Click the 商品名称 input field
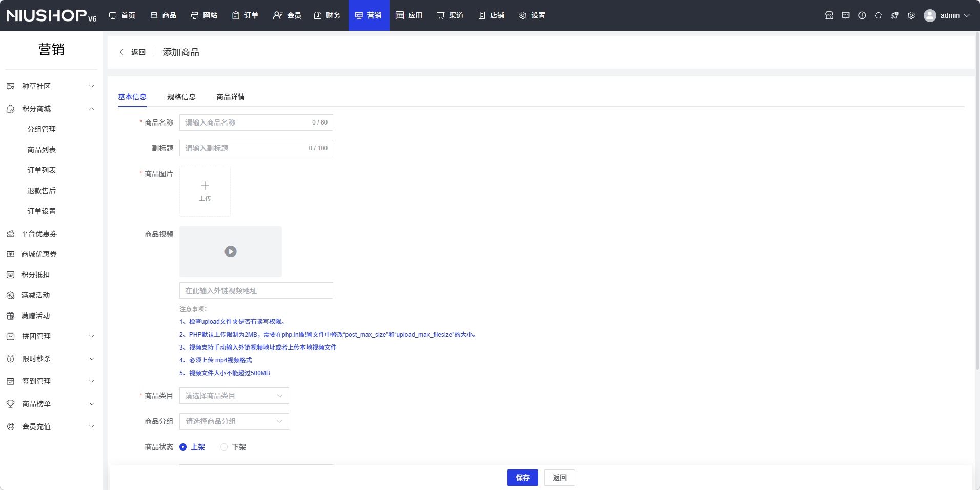The height and width of the screenshot is (490, 980). click(246, 122)
